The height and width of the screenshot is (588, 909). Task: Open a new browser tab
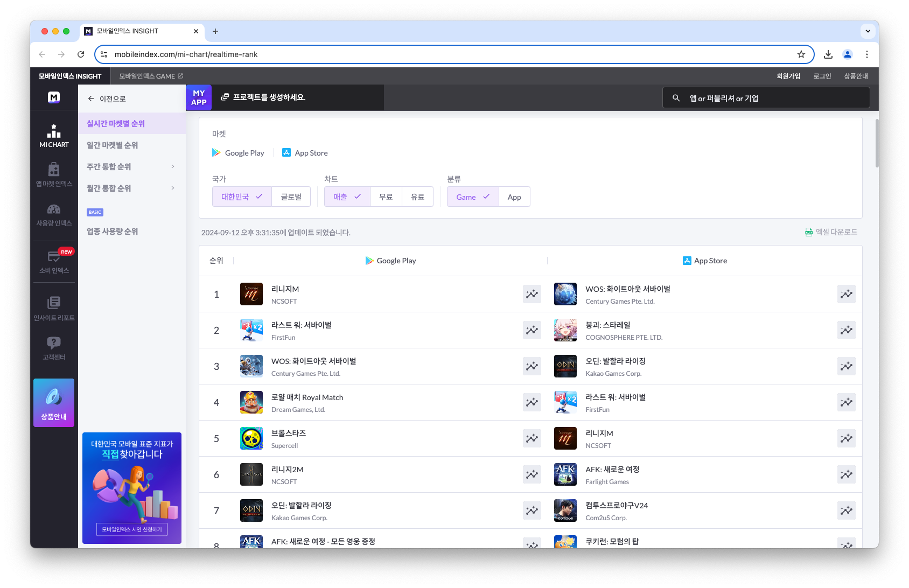pos(215,31)
